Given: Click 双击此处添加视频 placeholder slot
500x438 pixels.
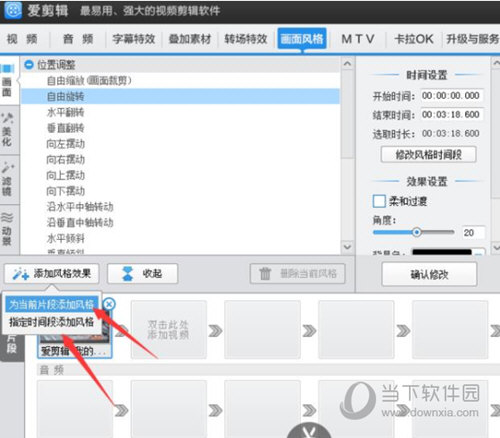Looking at the screenshot, I should [169, 330].
